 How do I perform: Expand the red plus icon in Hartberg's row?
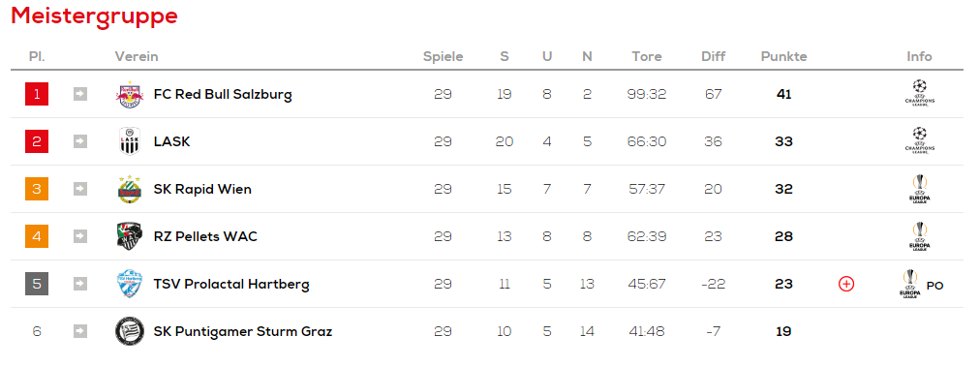846,285
